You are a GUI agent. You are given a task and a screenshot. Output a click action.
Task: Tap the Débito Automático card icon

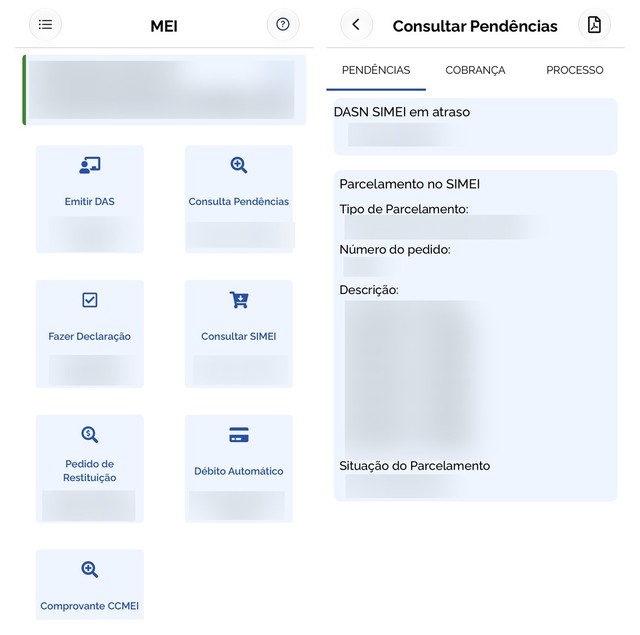pyautogui.click(x=239, y=435)
